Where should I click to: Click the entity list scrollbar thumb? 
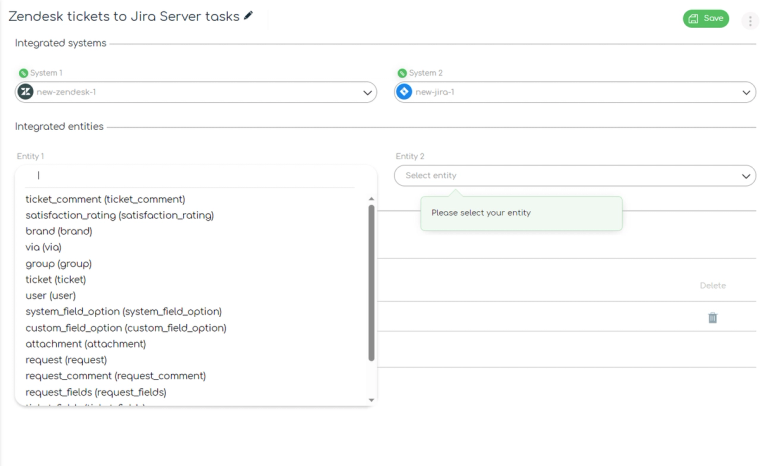point(371,283)
